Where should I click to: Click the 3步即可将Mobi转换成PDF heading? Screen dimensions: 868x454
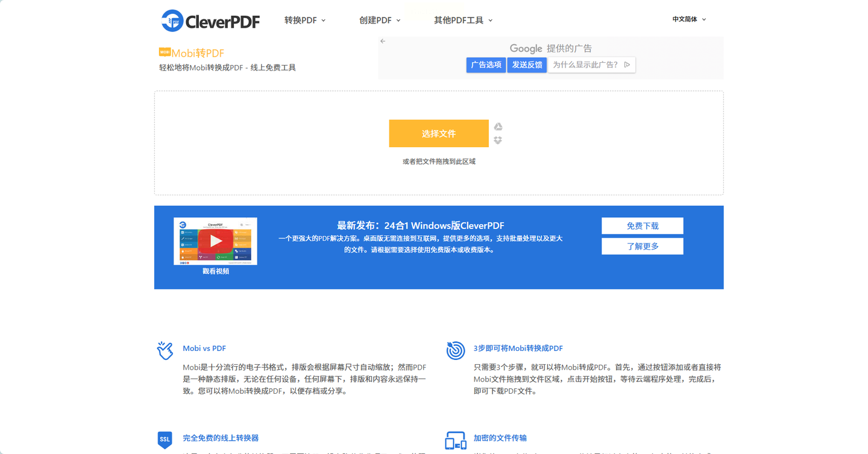tap(518, 348)
